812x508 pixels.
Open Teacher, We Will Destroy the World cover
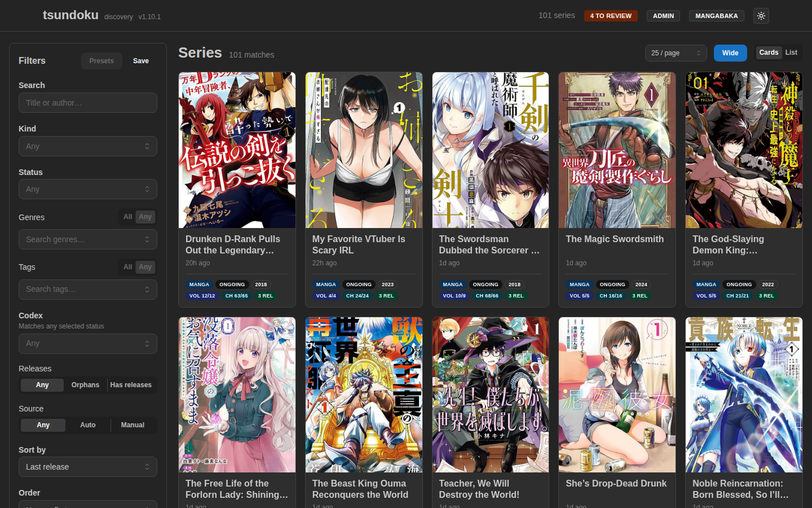click(x=491, y=395)
